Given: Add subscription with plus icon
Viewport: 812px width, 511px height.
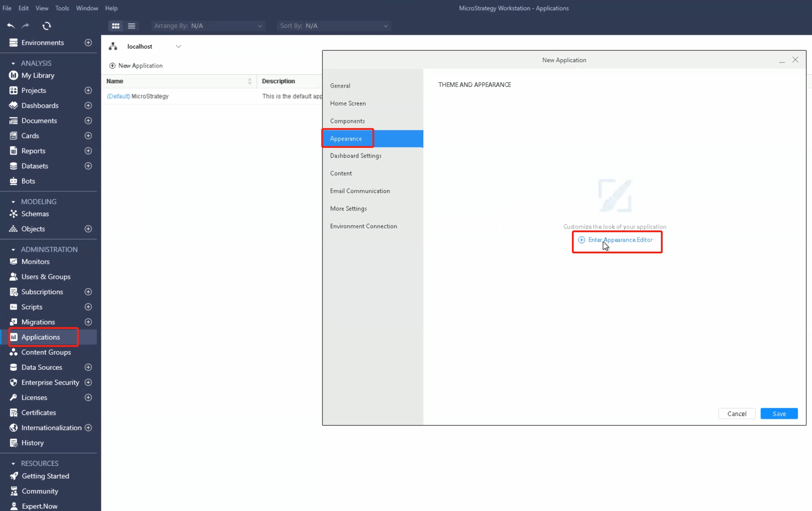Looking at the screenshot, I should coord(88,292).
